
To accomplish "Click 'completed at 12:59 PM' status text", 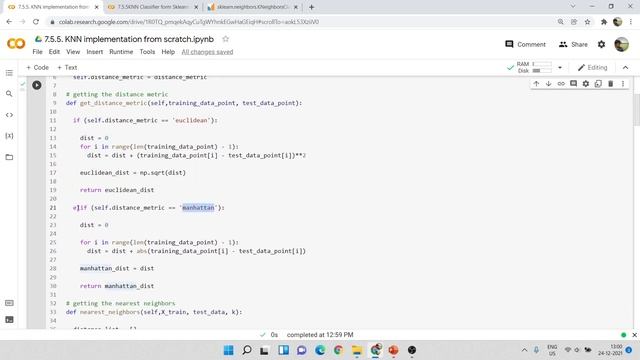I will [x=320, y=335].
